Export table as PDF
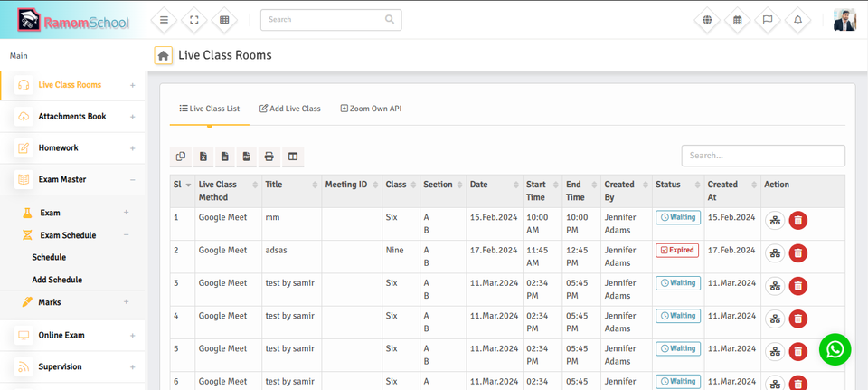868x390 pixels. pos(247,157)
